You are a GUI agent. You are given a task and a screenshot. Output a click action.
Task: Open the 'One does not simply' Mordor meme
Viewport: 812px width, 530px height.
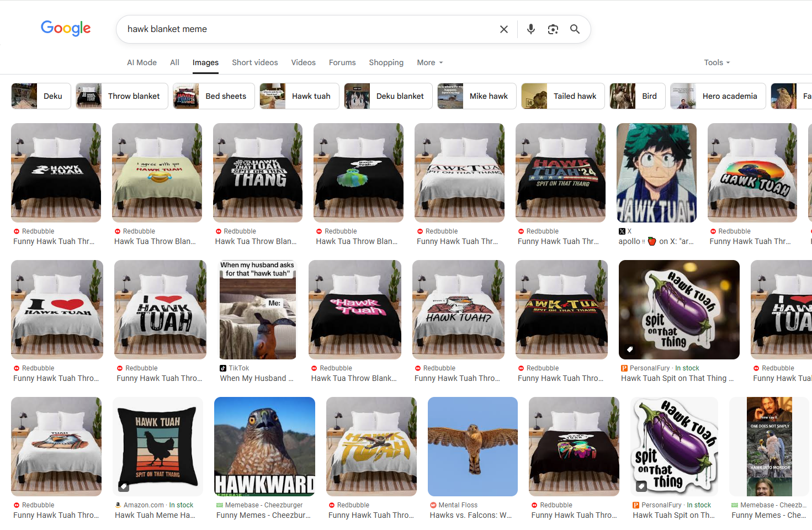(769, 447)
